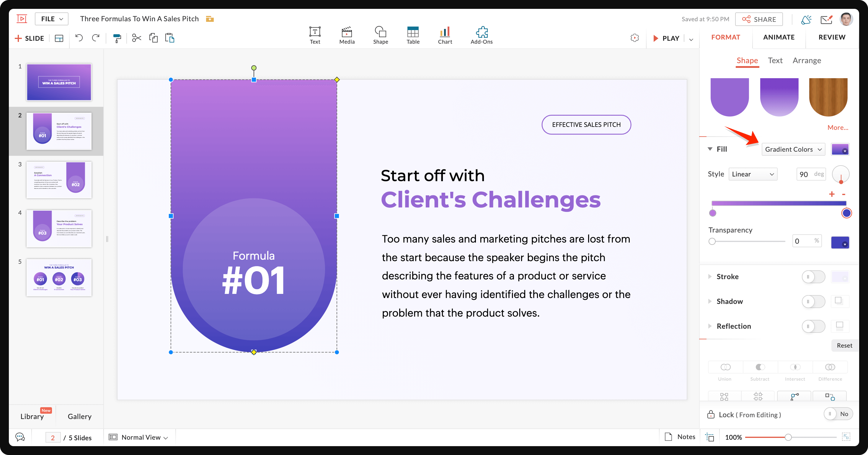Click the PLAY button to preview
This screenshot has height=455, width=868.
point(667,37)
